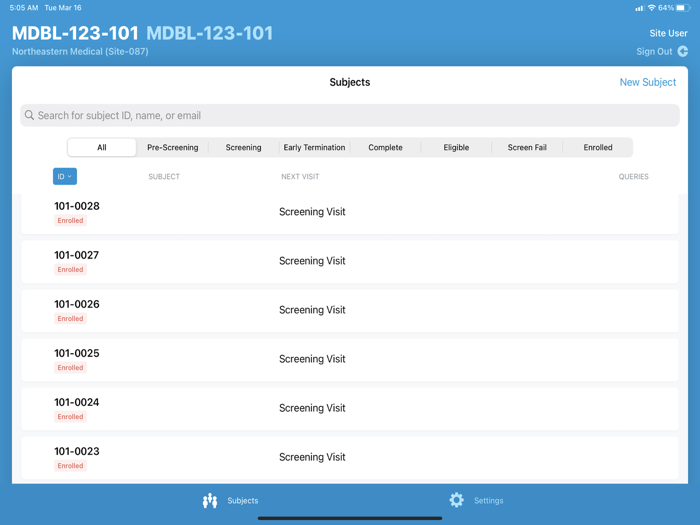
Task: Select Screening Visit for 101-0024
Action: [312, 408]
